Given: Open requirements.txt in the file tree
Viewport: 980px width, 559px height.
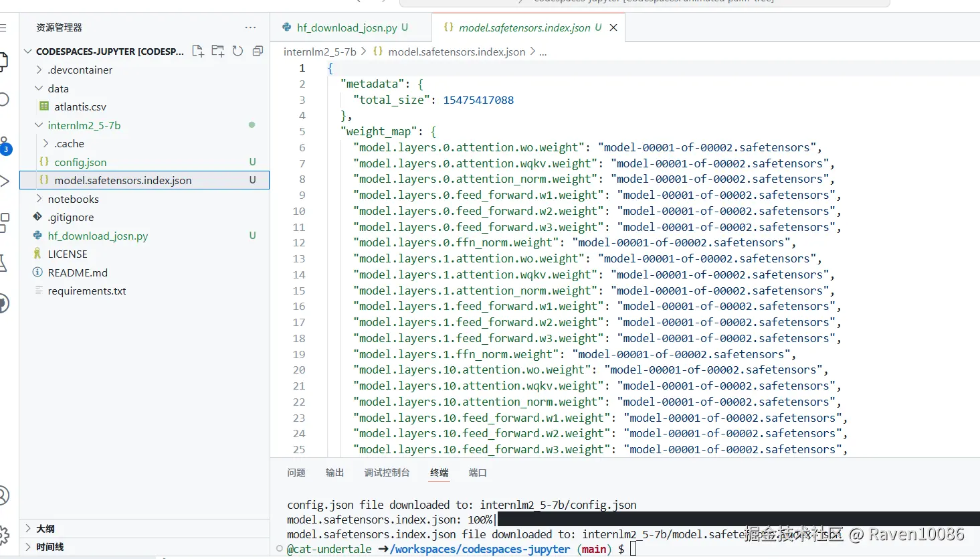Looking at the screenshot, I should point(144,291).
